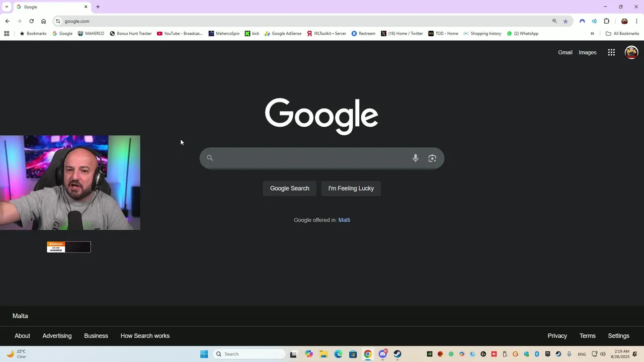Viewport: 644px width, 362px height.
Task: Open the Google apps grid launcher
Action: coord(611,52)
